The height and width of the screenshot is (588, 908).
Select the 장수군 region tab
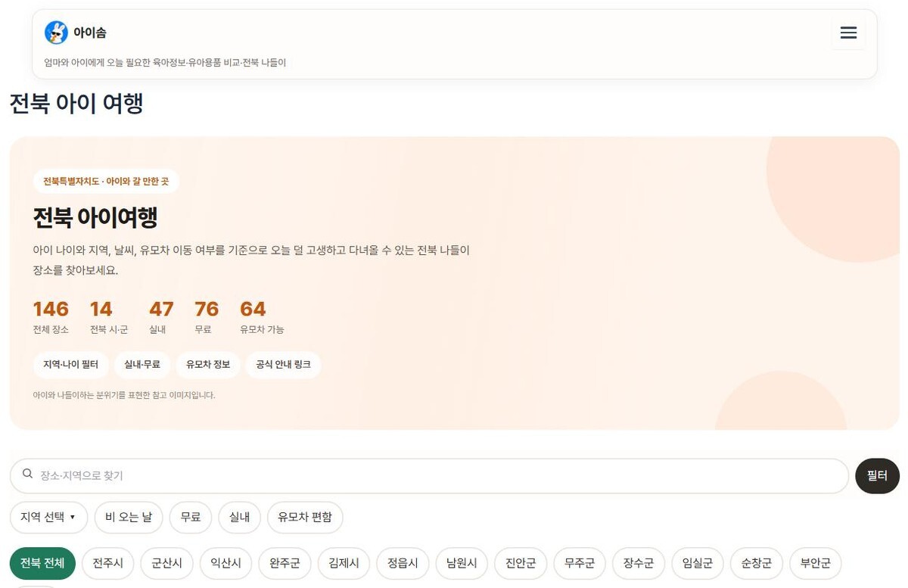point(639,564)
